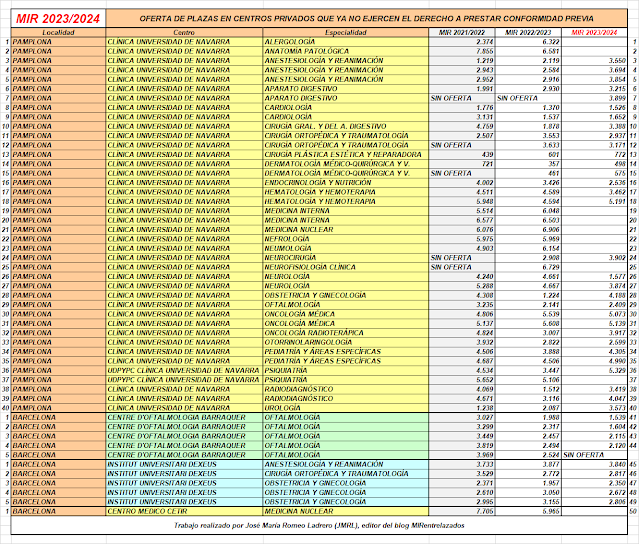Screen dimensions: 639x544
Task: Select the value 6.322 in the Alergología row
Action: 551,42
